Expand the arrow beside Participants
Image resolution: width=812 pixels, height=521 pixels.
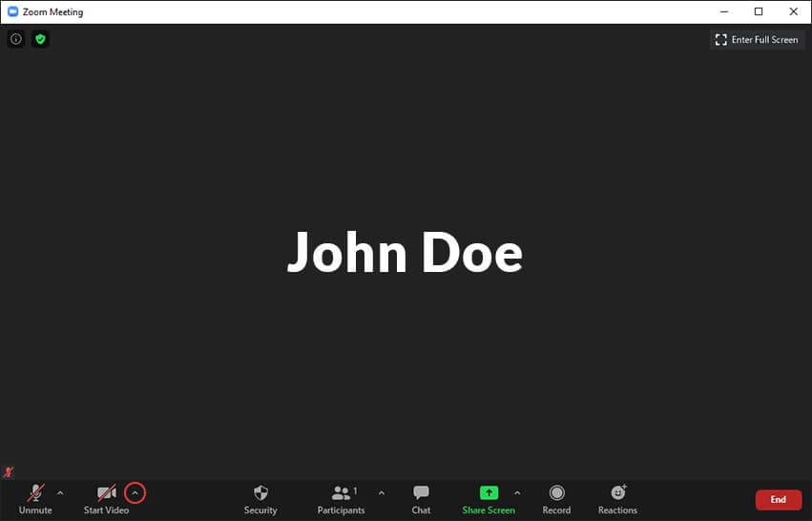coord(382,493)
